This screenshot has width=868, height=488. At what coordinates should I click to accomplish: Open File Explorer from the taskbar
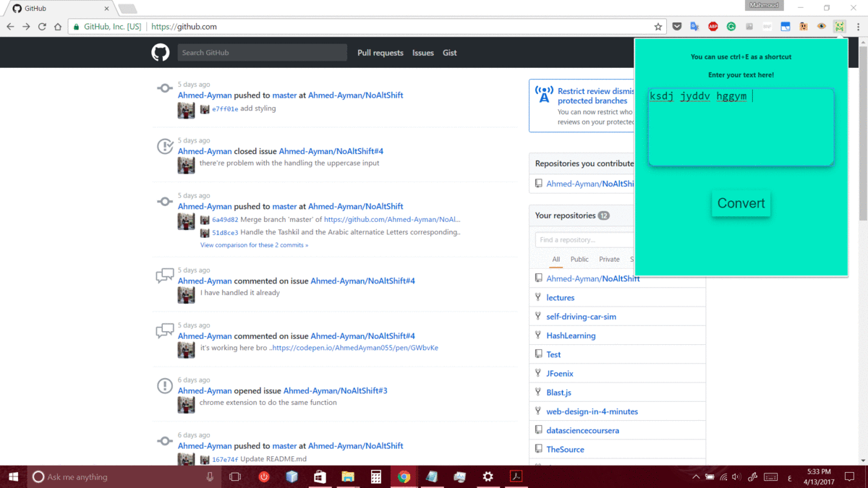[x=348, y=477]
